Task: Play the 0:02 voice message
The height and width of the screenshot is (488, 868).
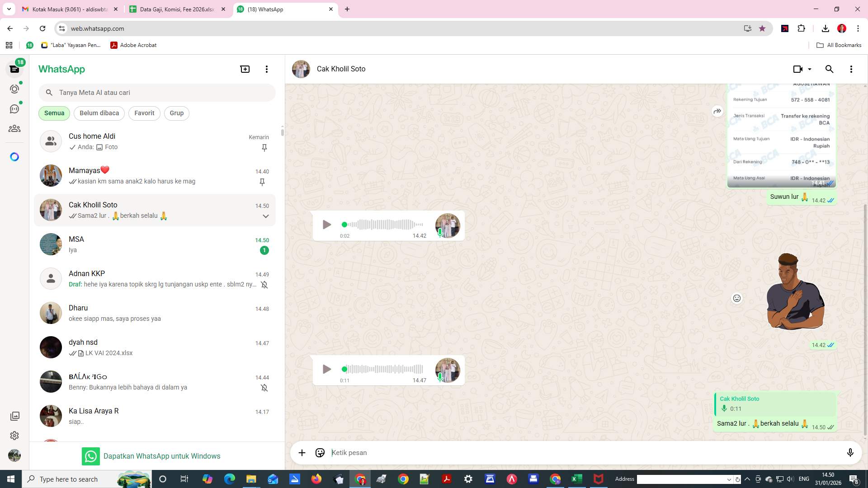Action: [x=326, y=225]
